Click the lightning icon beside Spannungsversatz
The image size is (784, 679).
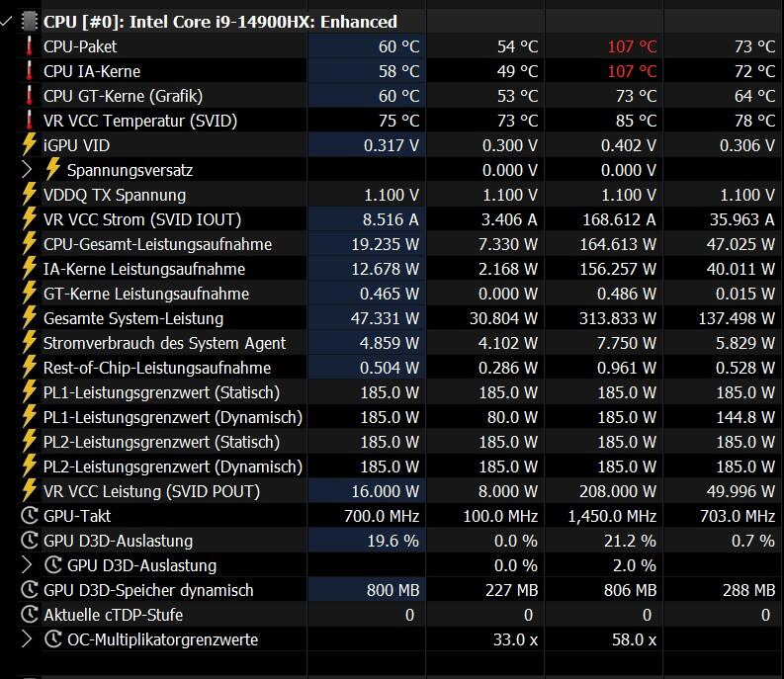pos(53,169)
